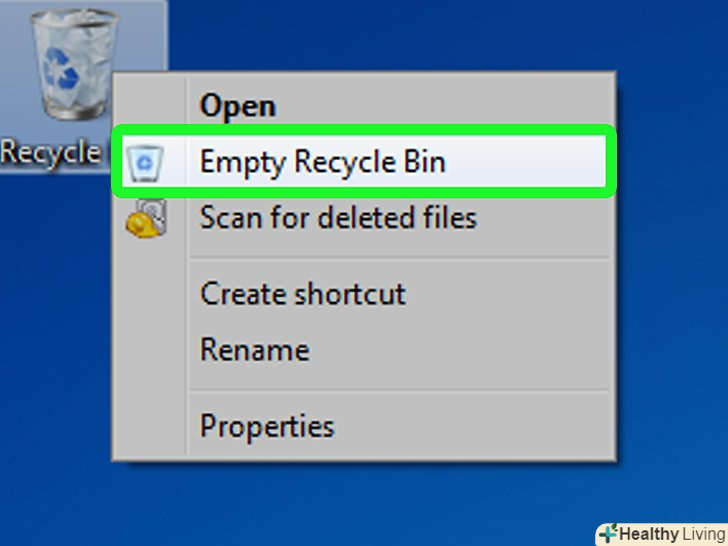The height and width of the screenshot is (546, 728).
Task: Select Empty Recycle Bin menu entry
Action: tap(364, 161)
